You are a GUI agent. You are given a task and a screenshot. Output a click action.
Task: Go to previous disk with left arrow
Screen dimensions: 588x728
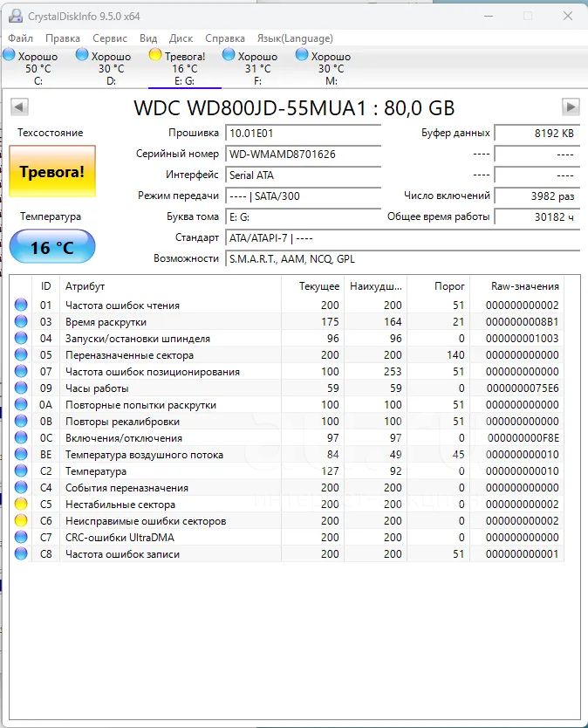pos(19,106)
